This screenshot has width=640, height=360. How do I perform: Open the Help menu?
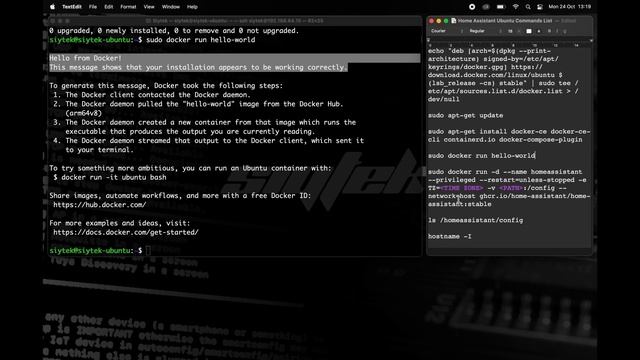pyautogui.click(x=192, y=7)
